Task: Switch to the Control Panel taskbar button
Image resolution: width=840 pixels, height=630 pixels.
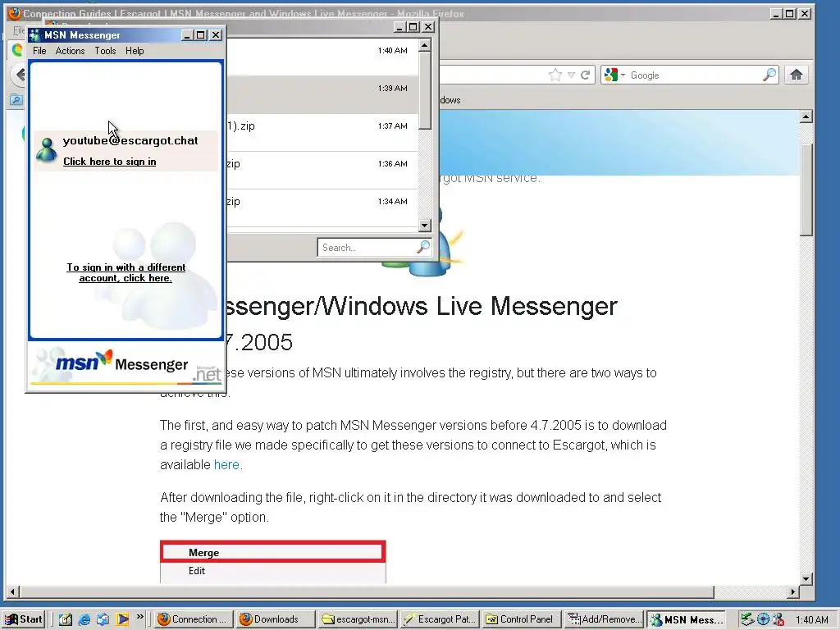Action: pyautogui.click(x=523, y=619)
